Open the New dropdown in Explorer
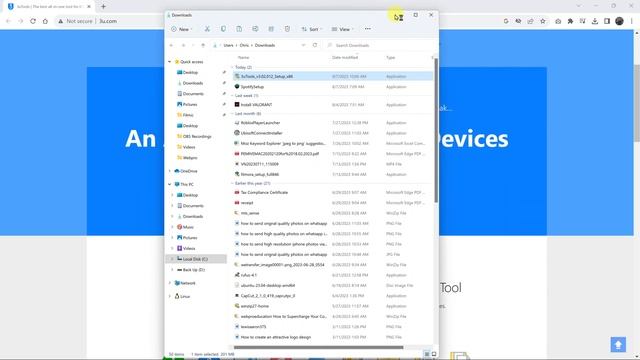 click(x=182, y=29)
